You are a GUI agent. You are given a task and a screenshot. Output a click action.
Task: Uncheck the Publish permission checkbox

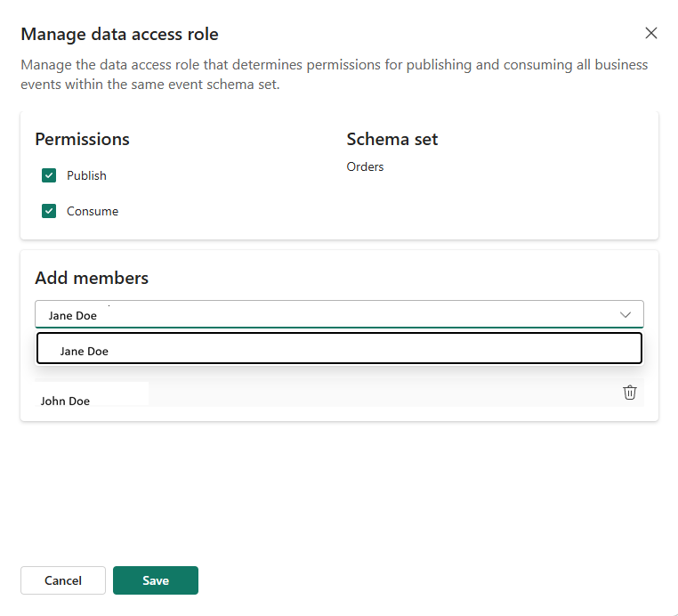click(x=49, y=175)
